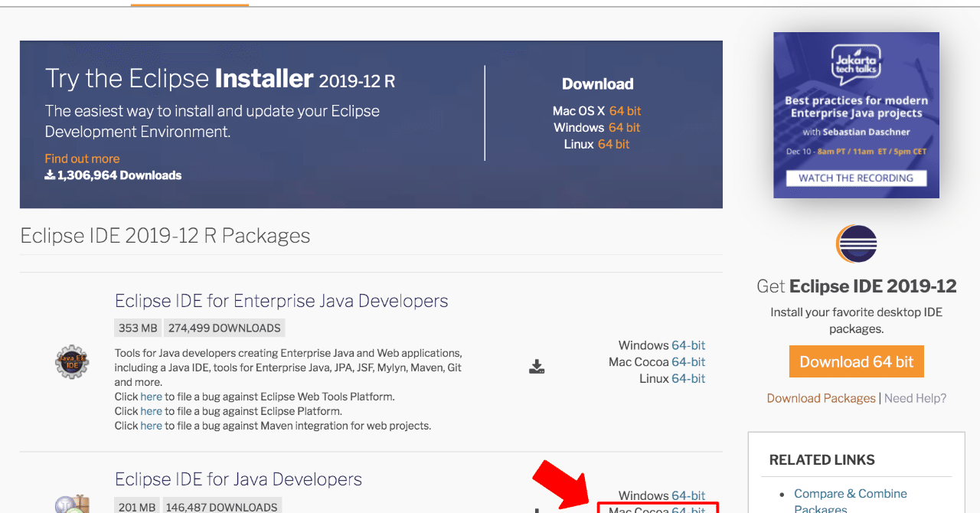Download Enterprise Java Mac Cocoa 64-bit
Image resolution: width=980 pixels, height=513 pixels.
click(x=688, y=362)
